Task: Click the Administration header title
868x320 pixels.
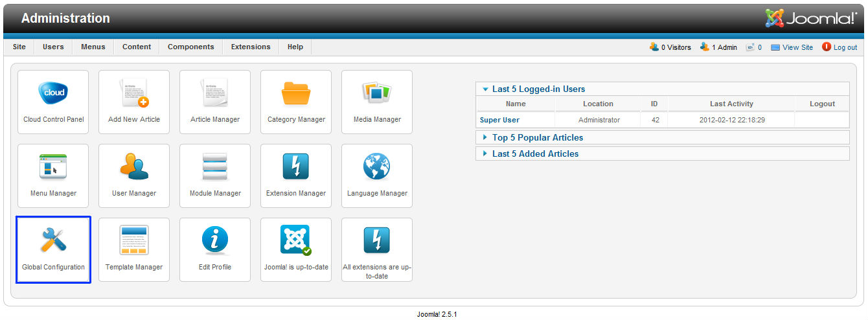Action: click(65, 18)
